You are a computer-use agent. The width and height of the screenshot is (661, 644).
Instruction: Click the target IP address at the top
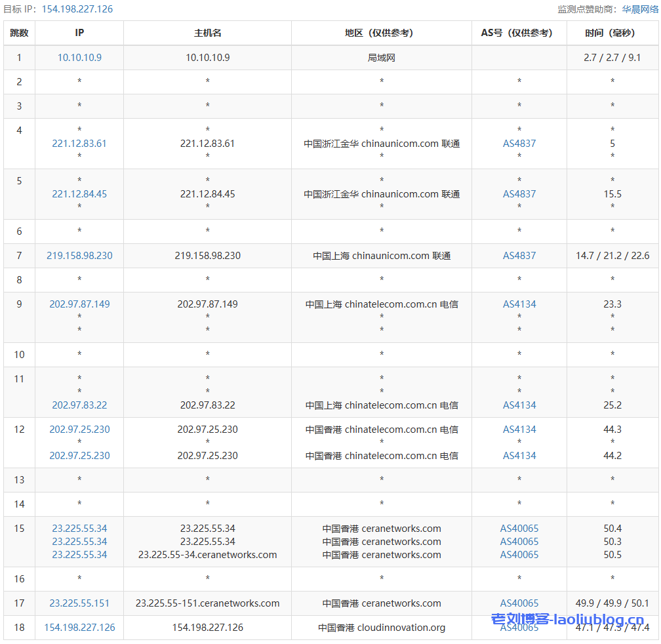click(77, 9)
